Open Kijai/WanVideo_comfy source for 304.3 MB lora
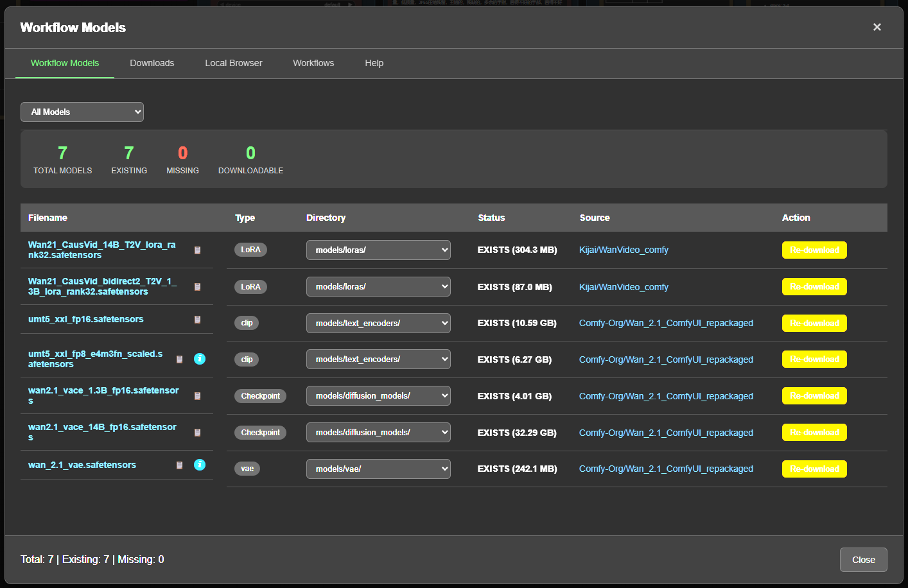 (x=624, y=250)
